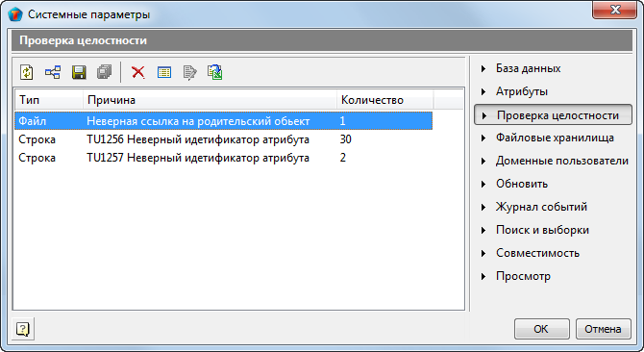The width and height of the screenshot is (644, 352).
Task: Click the help question mark icon
Action: tap(23, 329)
